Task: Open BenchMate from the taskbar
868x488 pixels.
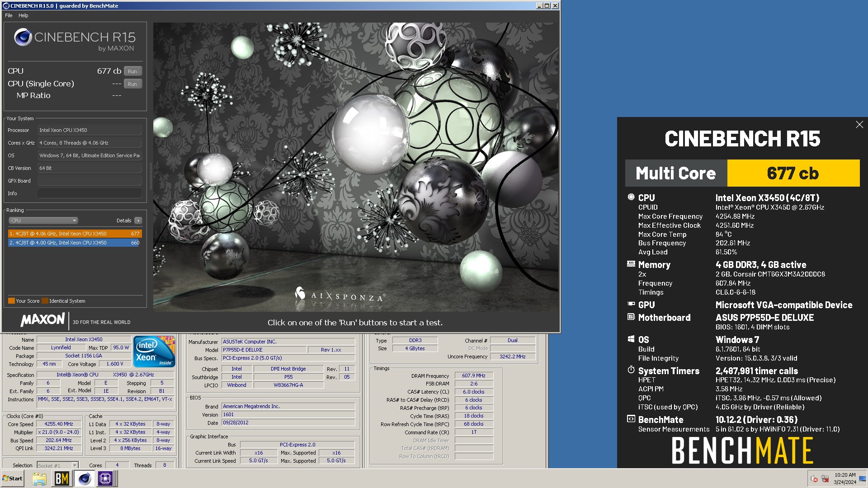Action: 62,479
